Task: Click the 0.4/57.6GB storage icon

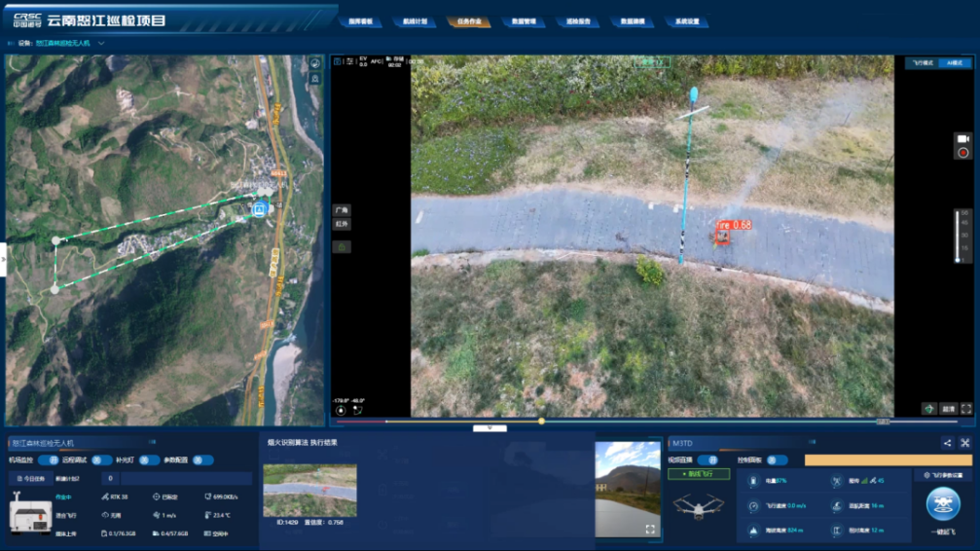Action: 157,533
